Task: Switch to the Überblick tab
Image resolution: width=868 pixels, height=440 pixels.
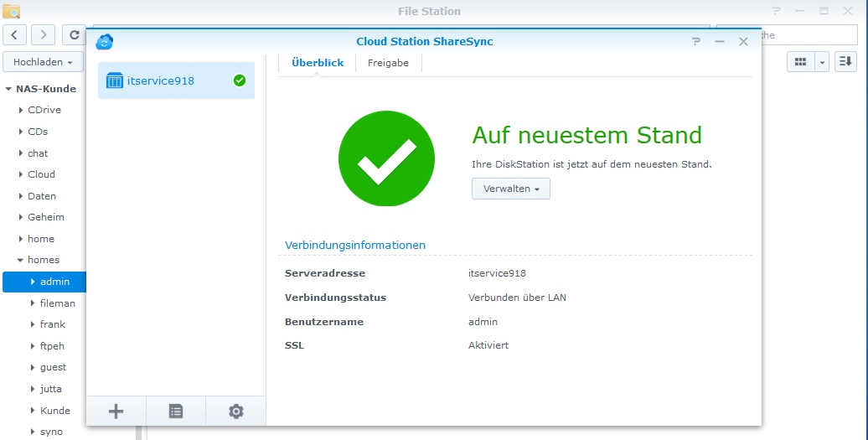Action: (318, 63)
